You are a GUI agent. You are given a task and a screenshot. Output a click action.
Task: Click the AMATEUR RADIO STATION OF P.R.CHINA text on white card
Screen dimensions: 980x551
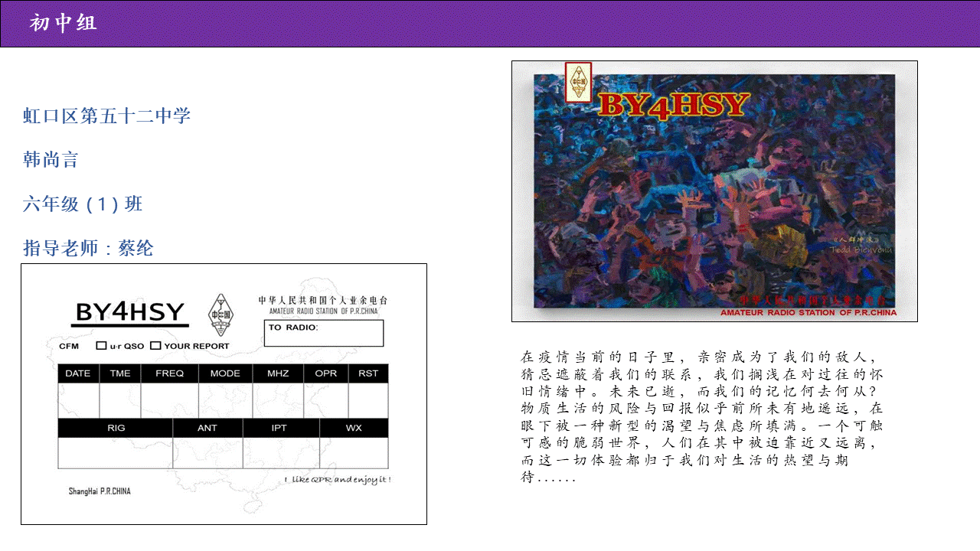[x=323, y=311]
